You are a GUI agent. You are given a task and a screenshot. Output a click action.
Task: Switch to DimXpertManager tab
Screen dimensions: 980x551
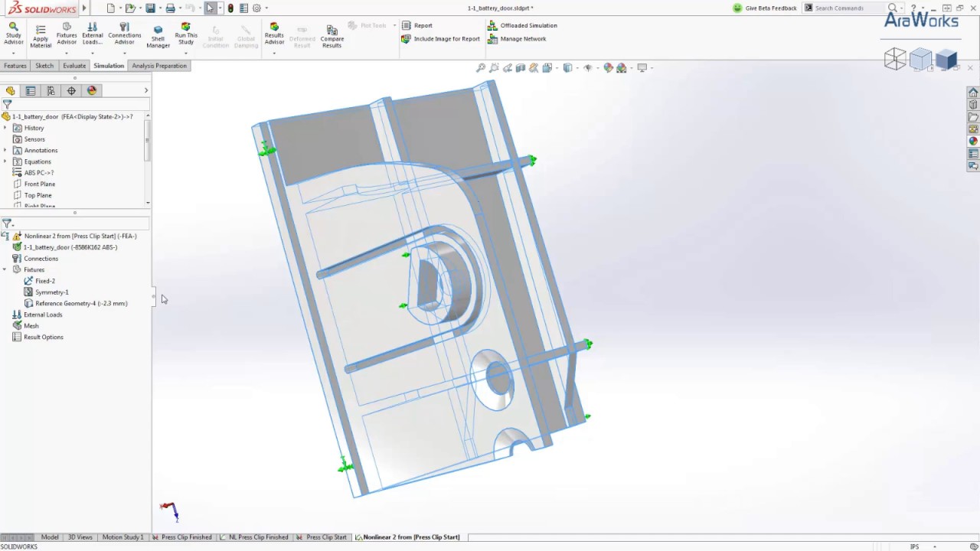click(x=71, y=91)
